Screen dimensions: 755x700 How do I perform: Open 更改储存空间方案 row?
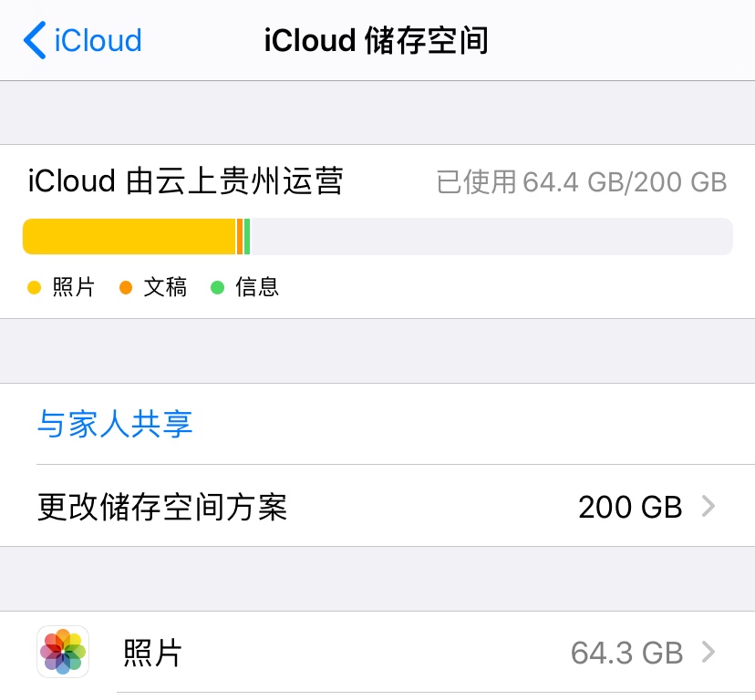point(162,507)
